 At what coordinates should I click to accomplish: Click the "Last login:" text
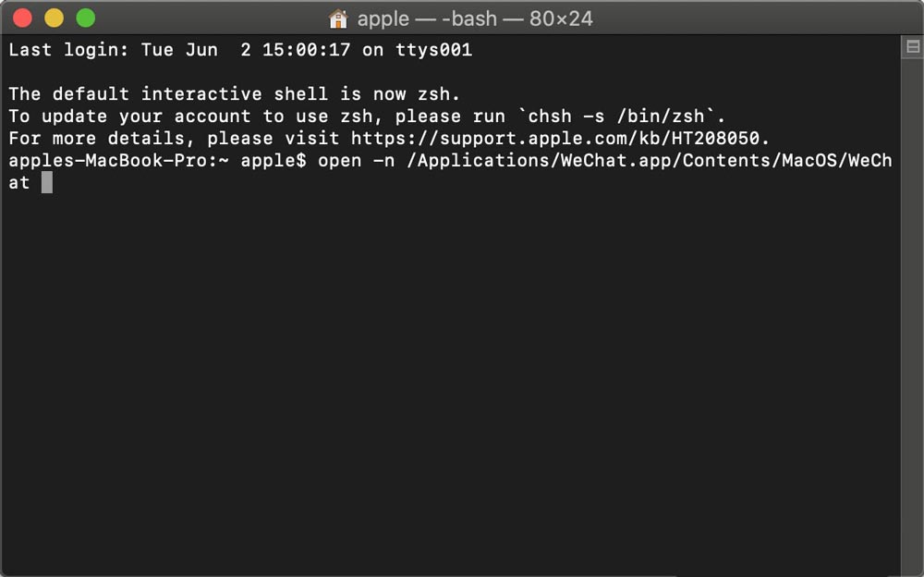pyautogui.click(x=68, y=50)
